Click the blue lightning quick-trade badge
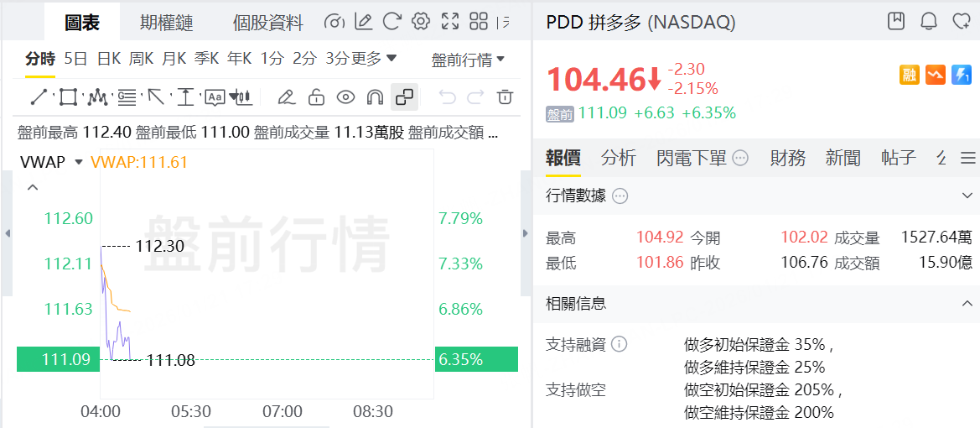980x428 pixels. (962, 75)
